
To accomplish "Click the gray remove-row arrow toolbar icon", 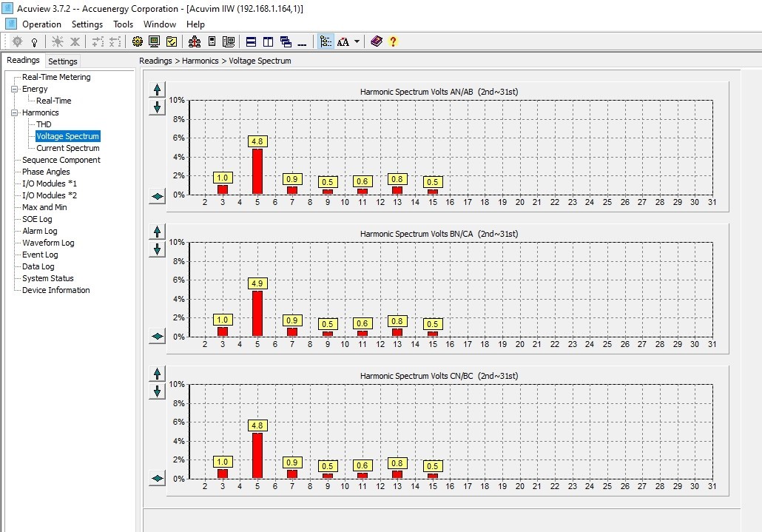I will point(115,41).
